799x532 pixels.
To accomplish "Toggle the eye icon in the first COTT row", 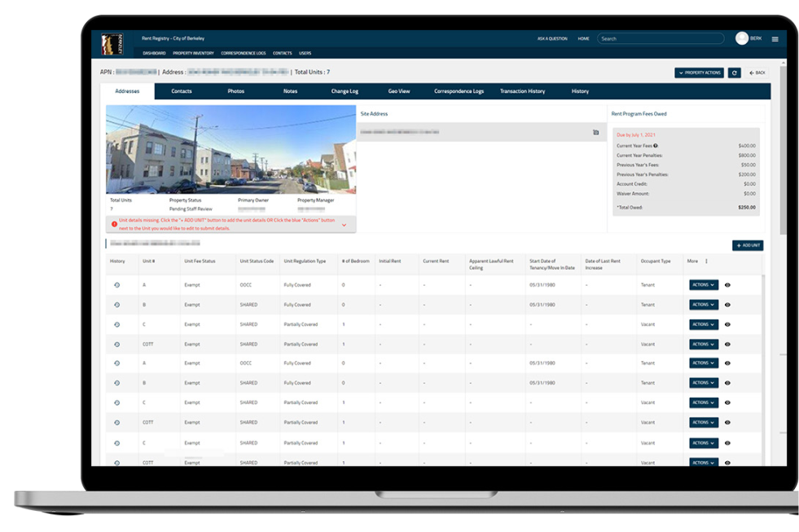I will click(727, 344).
